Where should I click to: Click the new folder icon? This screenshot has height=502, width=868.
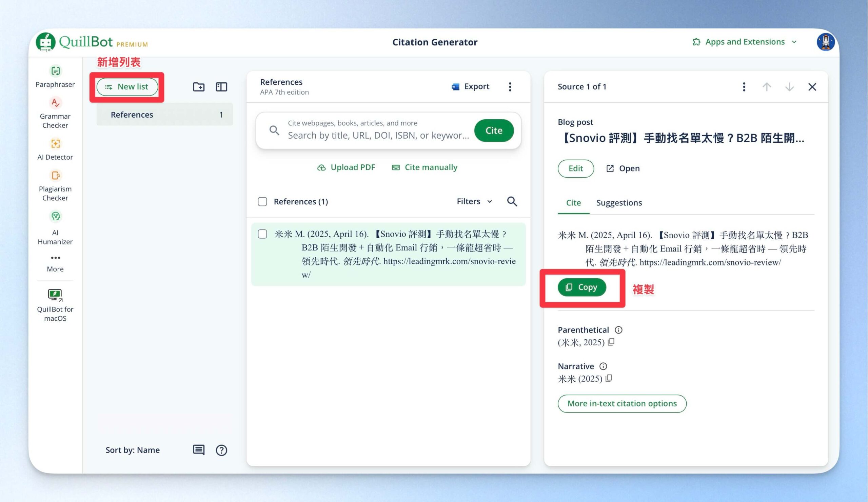tap(199, 87)
